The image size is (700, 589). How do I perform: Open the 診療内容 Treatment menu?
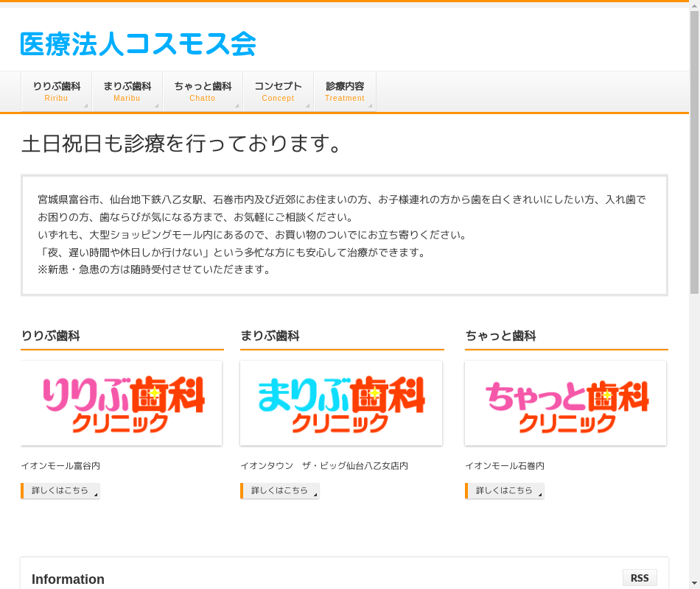click(345, 91)
